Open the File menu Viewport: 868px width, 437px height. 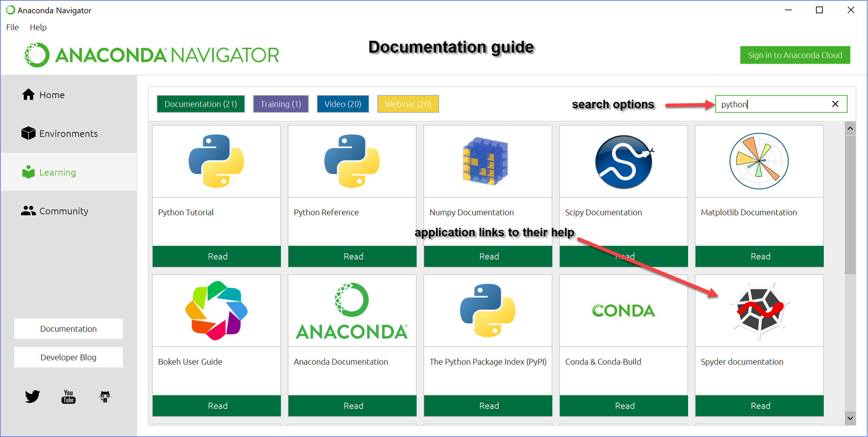pos(13,27)
